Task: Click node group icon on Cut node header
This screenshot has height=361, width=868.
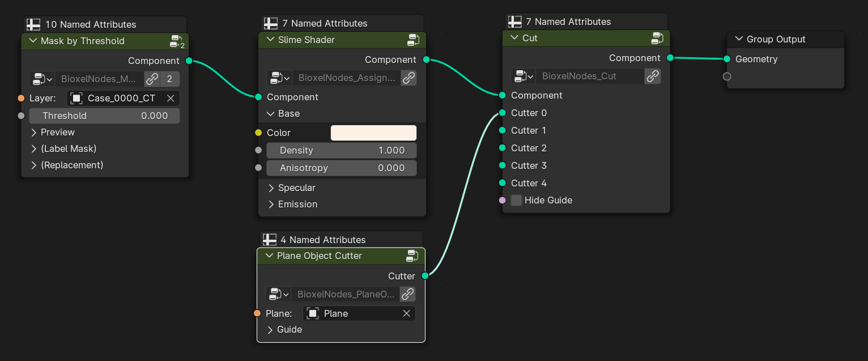Action: point(657,38)
